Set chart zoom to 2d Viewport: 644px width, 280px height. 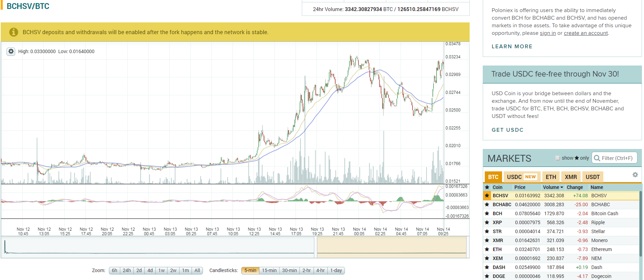coord(139,270)
